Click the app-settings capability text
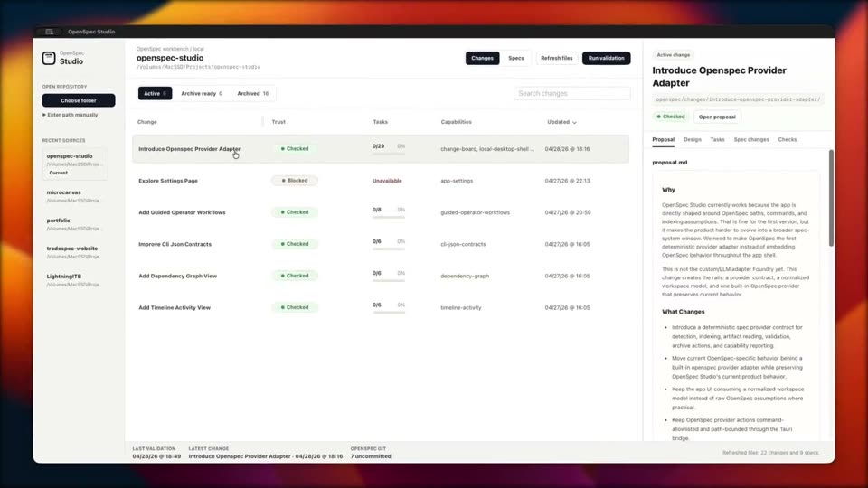 click(x=457, y=181)
